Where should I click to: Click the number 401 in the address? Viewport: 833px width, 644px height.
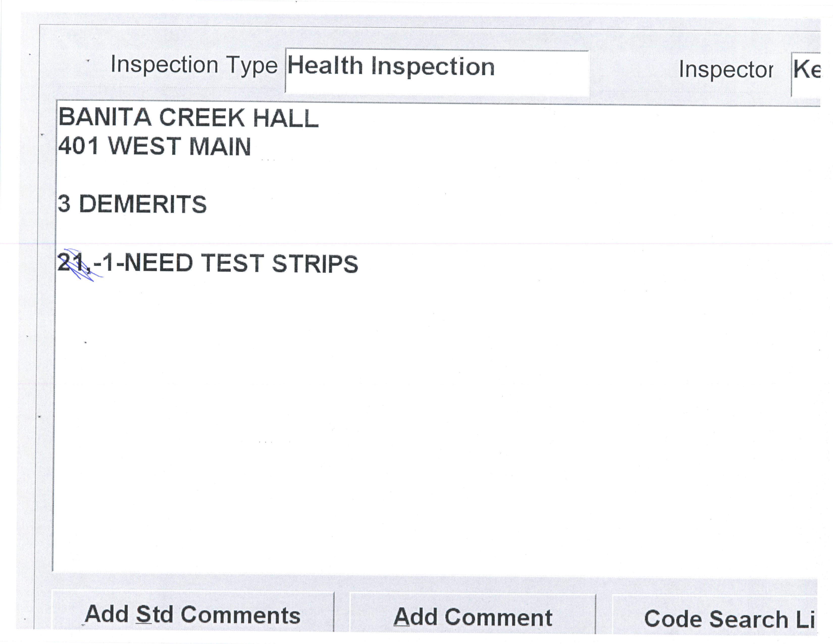(78, 146)
